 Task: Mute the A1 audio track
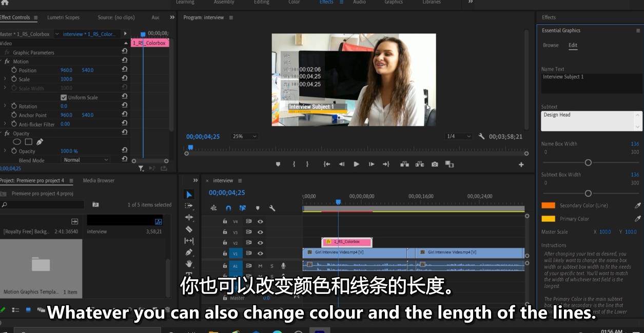pyautogui.click(x=260, y=266)
